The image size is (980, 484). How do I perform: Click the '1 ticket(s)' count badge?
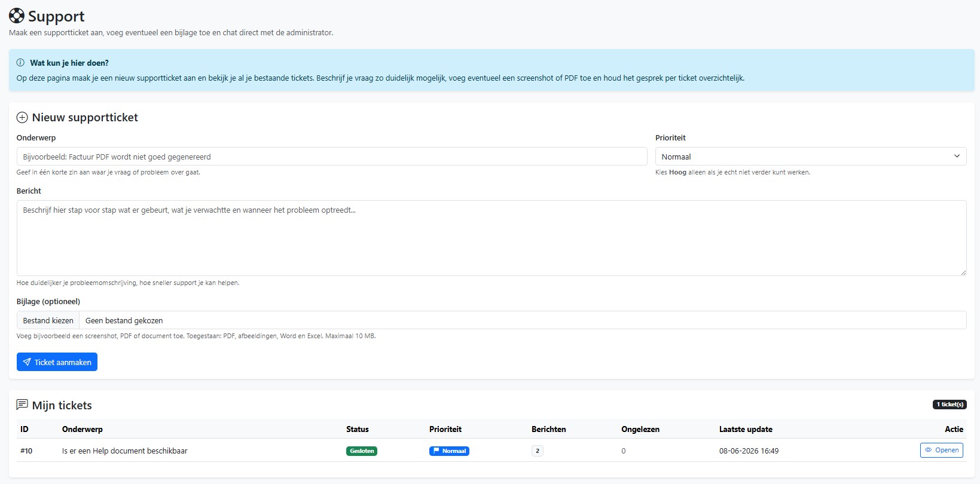tap(950, 405)
